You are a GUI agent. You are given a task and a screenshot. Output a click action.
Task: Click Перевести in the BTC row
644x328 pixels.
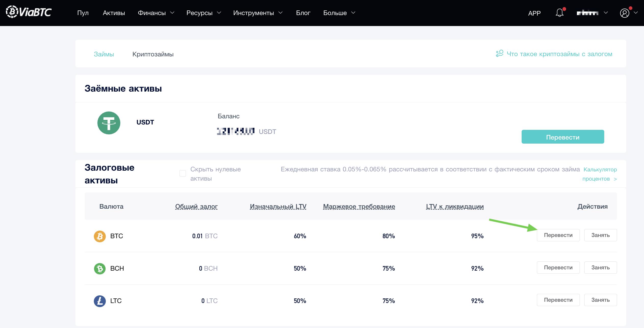point(558,235)
